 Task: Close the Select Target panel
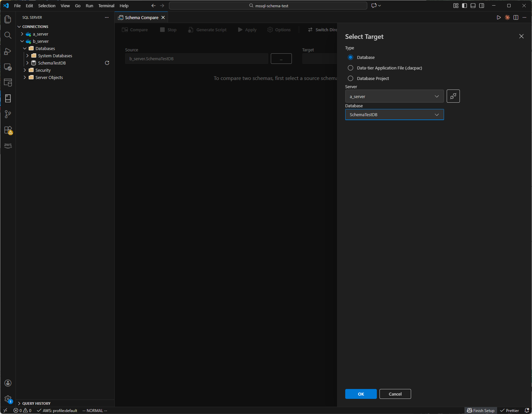click(521, 36)
